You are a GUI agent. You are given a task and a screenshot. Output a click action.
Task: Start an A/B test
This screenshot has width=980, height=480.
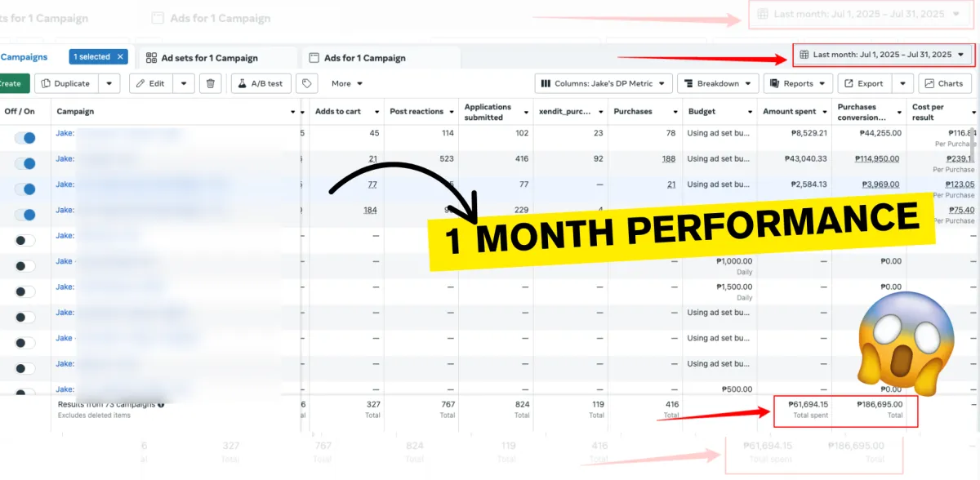point(261,83)
